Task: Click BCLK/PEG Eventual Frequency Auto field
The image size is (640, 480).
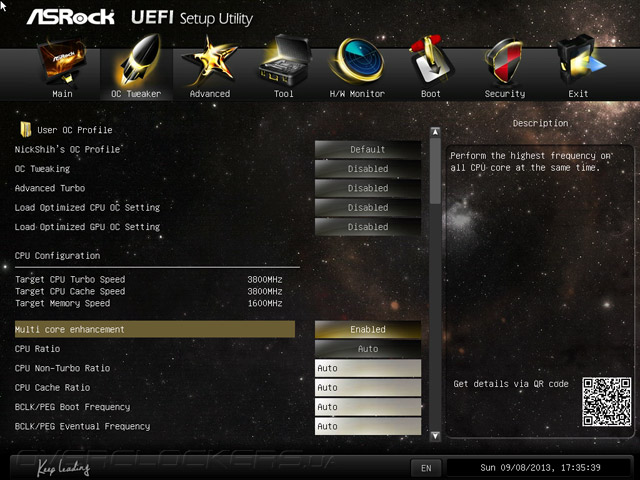Action: tap(368, 427)
